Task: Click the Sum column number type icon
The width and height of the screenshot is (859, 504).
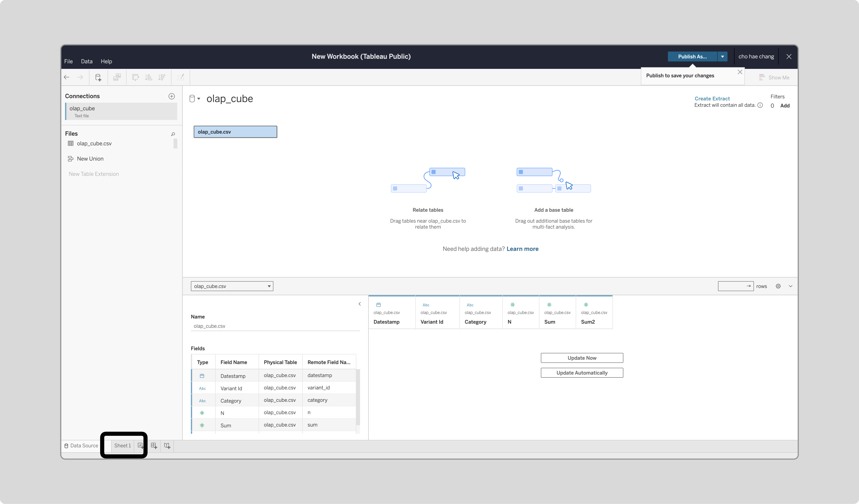Action: [549, 305]
